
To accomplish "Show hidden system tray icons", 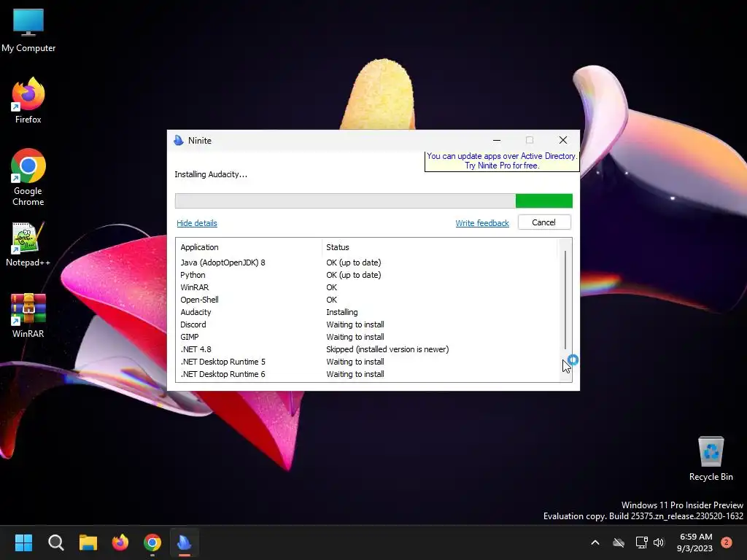I will 595,542.
